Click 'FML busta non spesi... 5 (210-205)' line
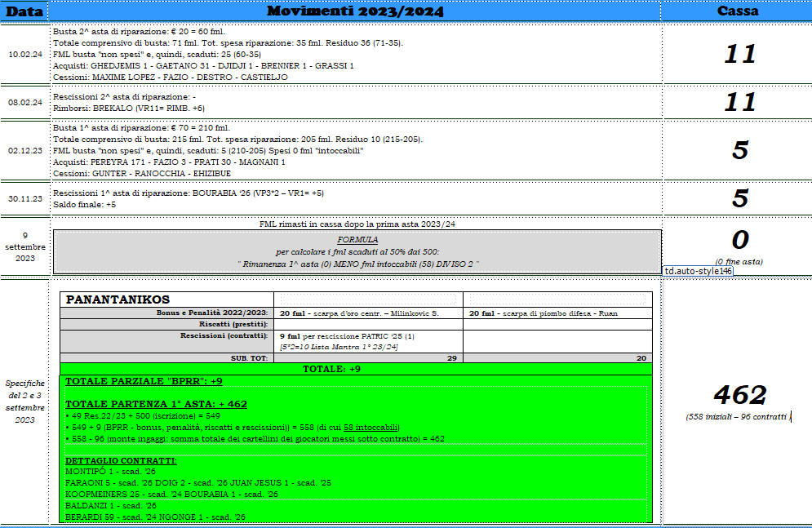 point(208,151)
